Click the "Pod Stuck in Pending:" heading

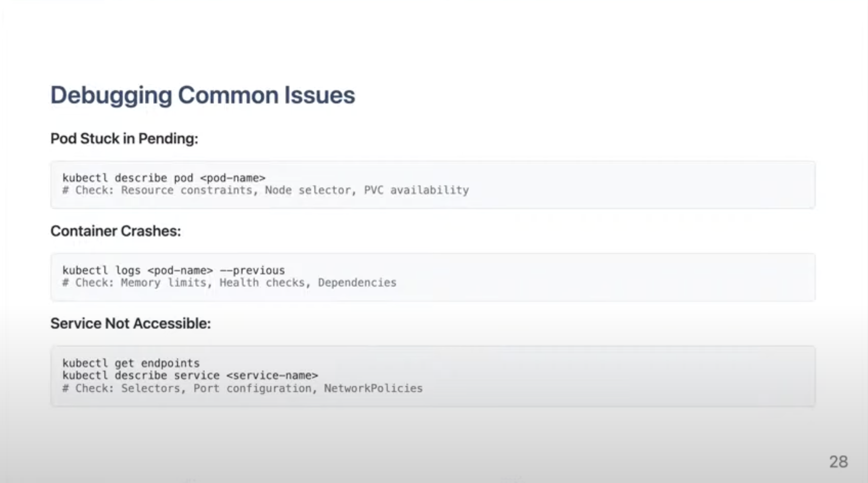[124, 139]
